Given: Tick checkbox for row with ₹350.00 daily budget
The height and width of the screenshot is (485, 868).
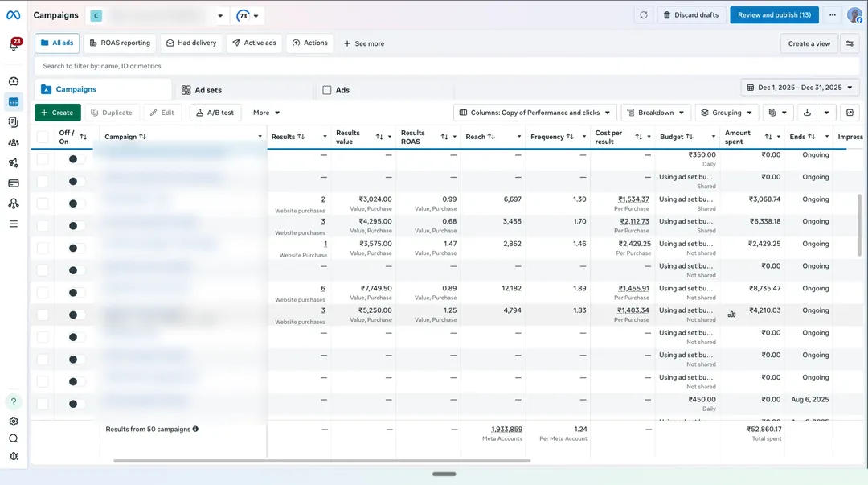Looking at the screenshot, I should coord(43,159).
